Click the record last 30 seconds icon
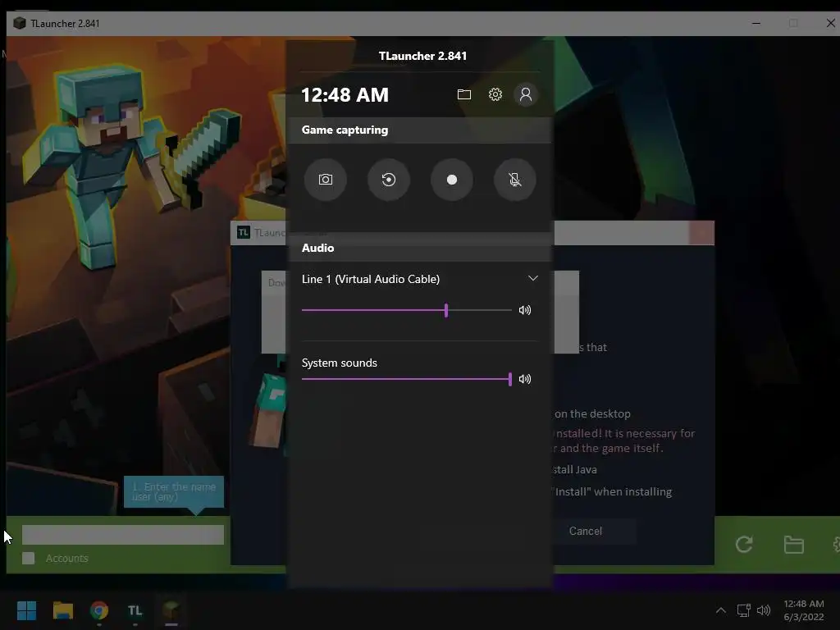The image size is (840, 630). coord(388,180)
